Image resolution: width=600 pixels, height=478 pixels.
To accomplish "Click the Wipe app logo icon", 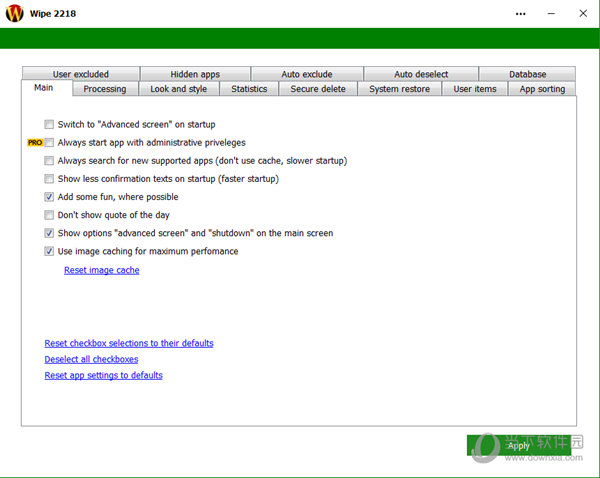I will pos(15,13).
